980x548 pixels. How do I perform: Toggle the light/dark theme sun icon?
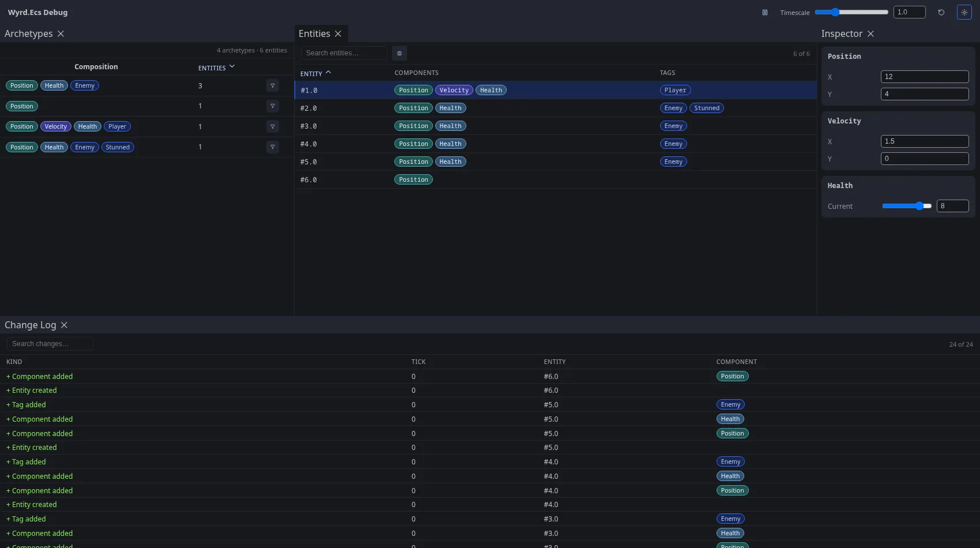click(964, 12)
